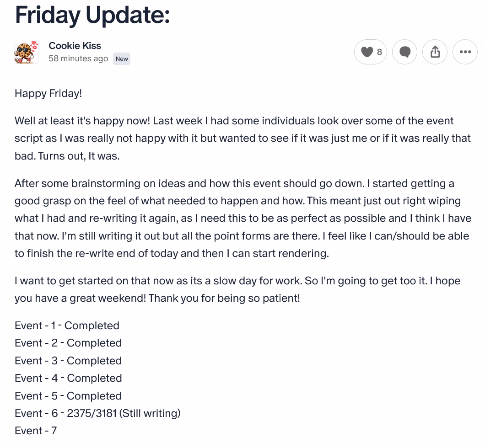Click Event - 3 - Completed line
Screen dimensions: 485x448
68,361
